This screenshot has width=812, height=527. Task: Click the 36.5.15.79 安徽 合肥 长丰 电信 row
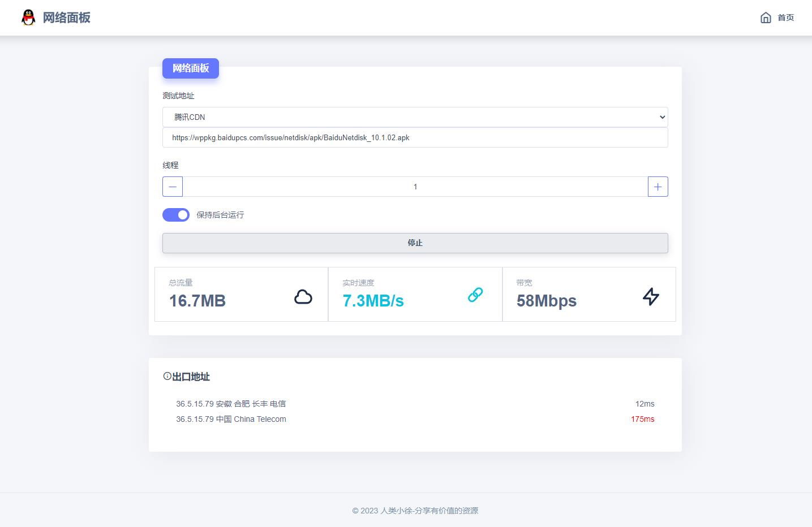click(415, 404)
